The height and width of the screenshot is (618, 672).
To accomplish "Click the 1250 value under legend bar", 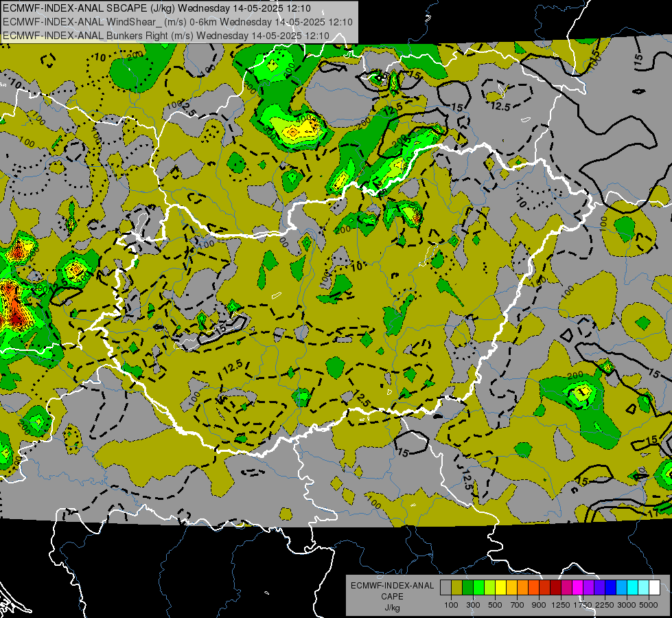I will [561, 605].
